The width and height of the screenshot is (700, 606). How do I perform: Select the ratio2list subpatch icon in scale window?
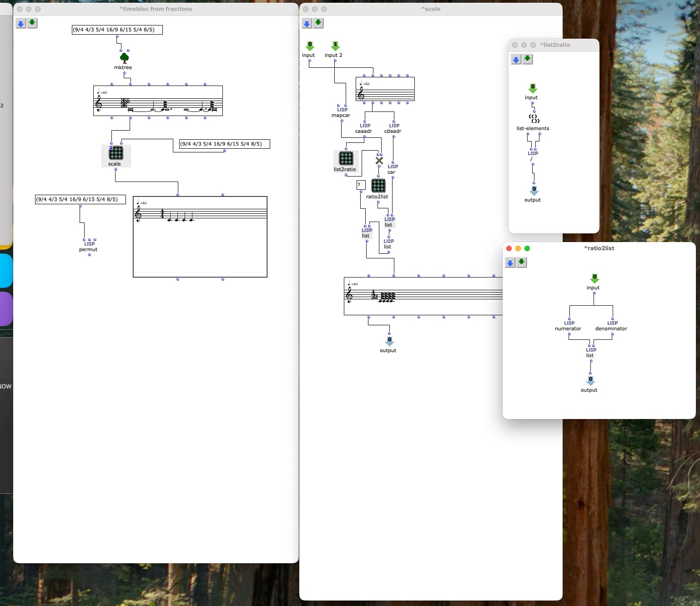click(x=378, y=186)
